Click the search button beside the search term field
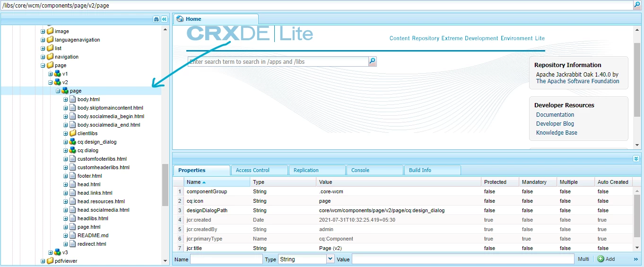 click(x=373, y=61)
